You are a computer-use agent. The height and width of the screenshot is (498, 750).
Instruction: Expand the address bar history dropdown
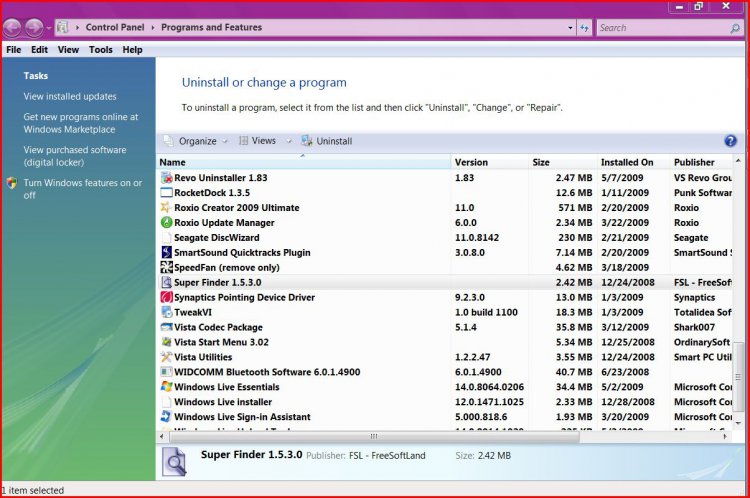click(x=570, y=28)
